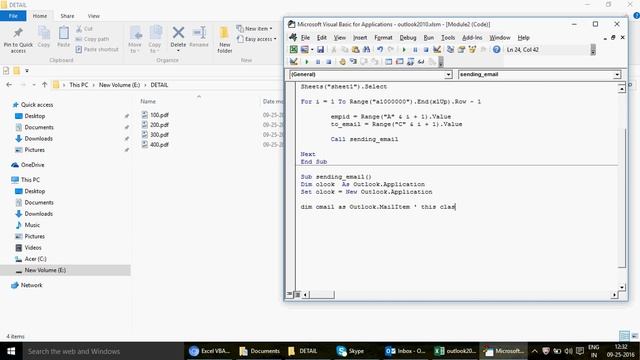Open Edit menu in VBA editor
The image size is (640, 360).
322,38
